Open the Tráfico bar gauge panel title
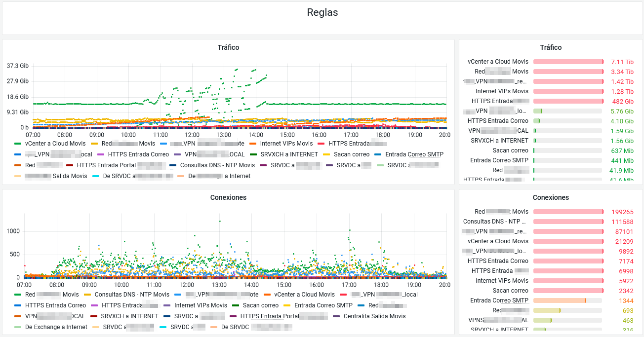The image size is (644, 337). point(551,47)
